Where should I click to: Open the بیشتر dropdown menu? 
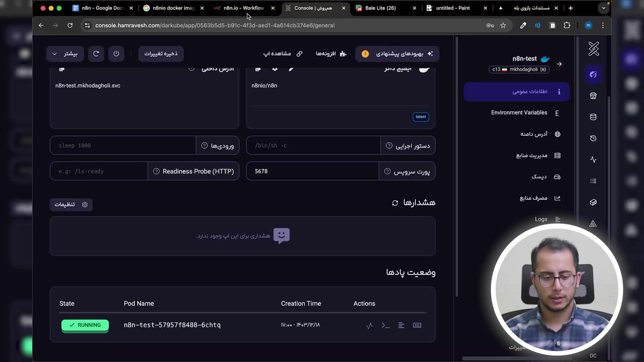coord(65,54)
